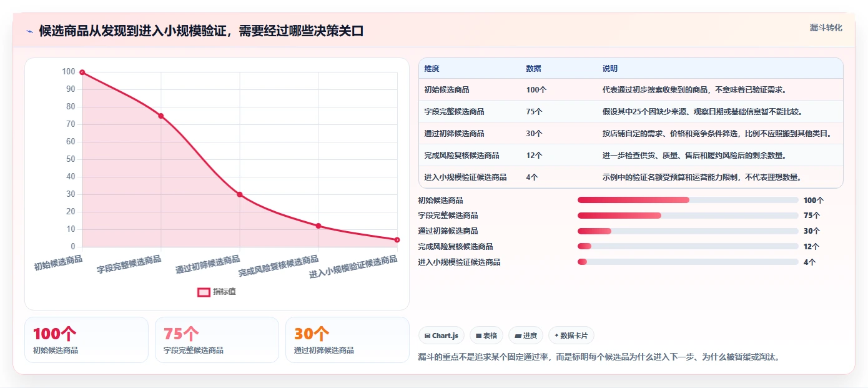Viewport: 868px width, 388px height.
Task: Click the 进入小规模验证候选商品 x-axis label on the chart
Action: click(x=353, y=267)
